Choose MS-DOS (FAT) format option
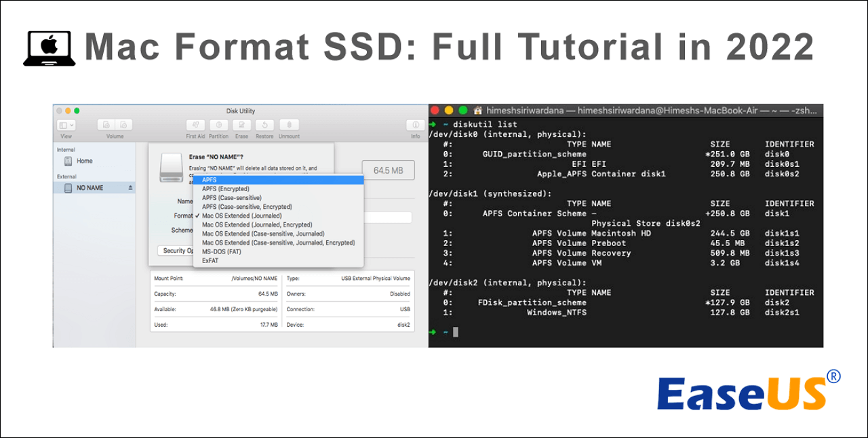 pos(278,252)
